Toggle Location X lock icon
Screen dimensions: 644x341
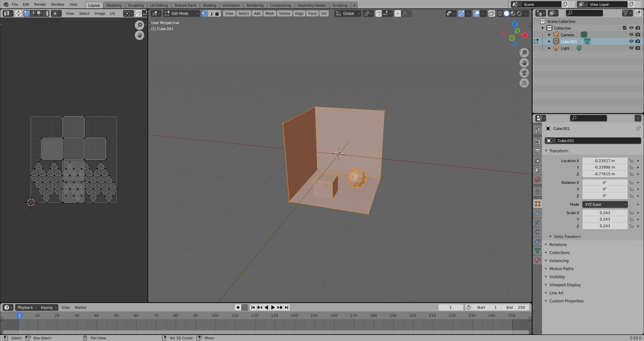point(631,161)
